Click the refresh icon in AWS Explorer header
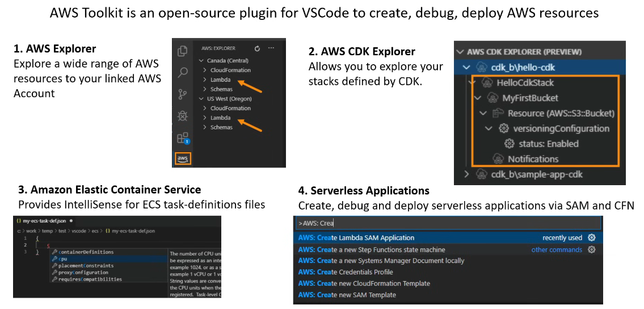The image size is (644, 309). (257, 49)
